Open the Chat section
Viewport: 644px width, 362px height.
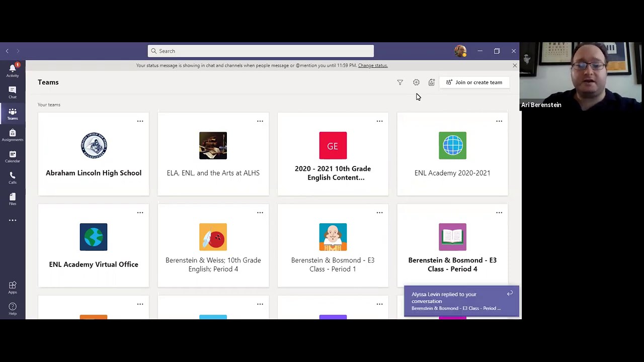[x=13, y=92]
